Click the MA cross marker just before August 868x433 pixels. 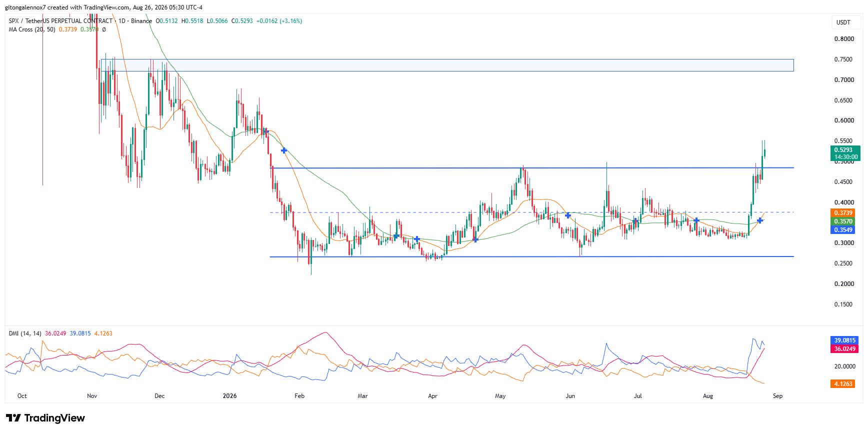(696, 220)
